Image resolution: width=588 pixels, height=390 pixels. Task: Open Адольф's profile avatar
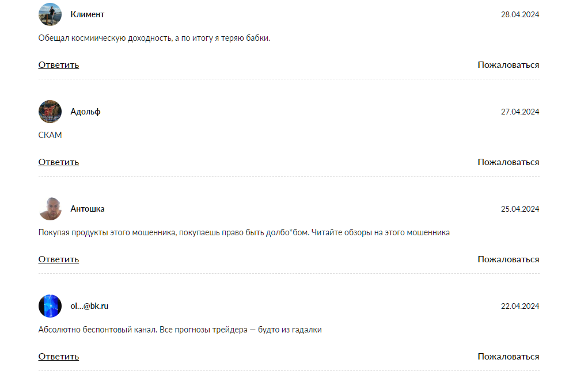point(50,111)
